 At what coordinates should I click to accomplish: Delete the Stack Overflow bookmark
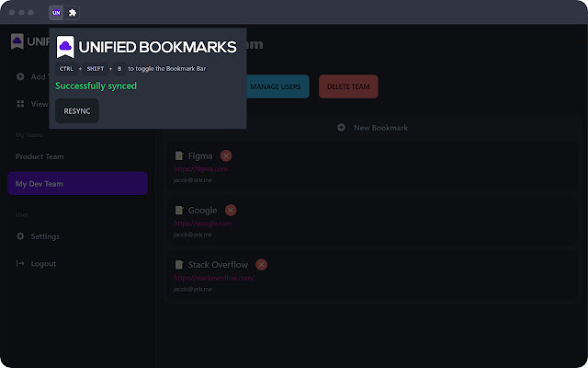point(262,265)
